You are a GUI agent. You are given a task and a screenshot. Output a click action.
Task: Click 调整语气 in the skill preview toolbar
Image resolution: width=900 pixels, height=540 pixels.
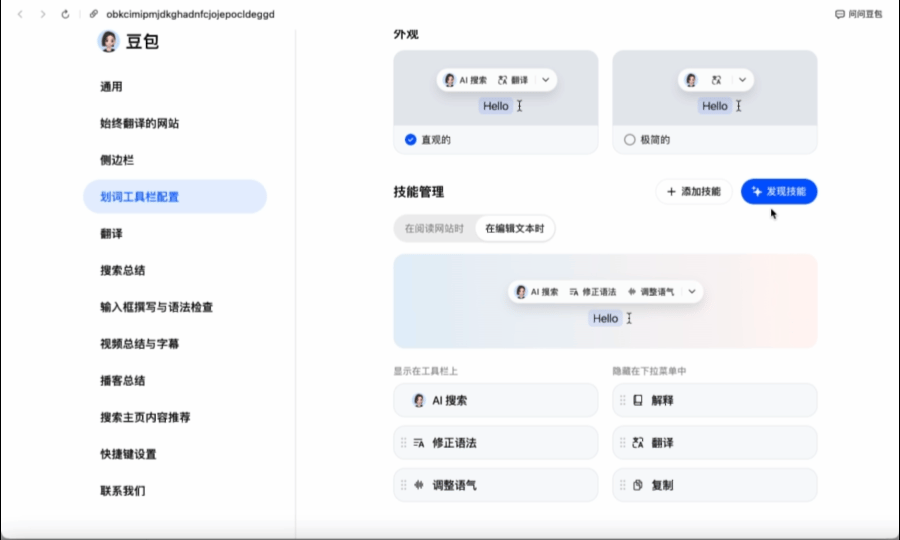click(651, 292)
